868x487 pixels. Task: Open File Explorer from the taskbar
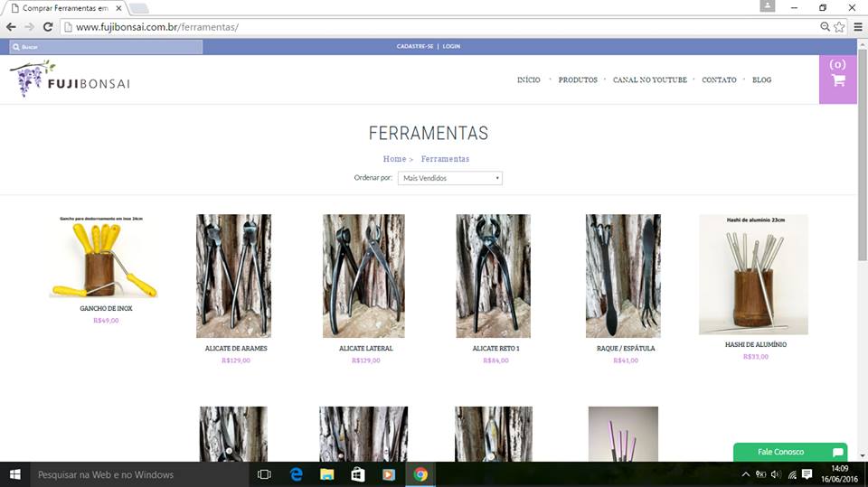326,474
